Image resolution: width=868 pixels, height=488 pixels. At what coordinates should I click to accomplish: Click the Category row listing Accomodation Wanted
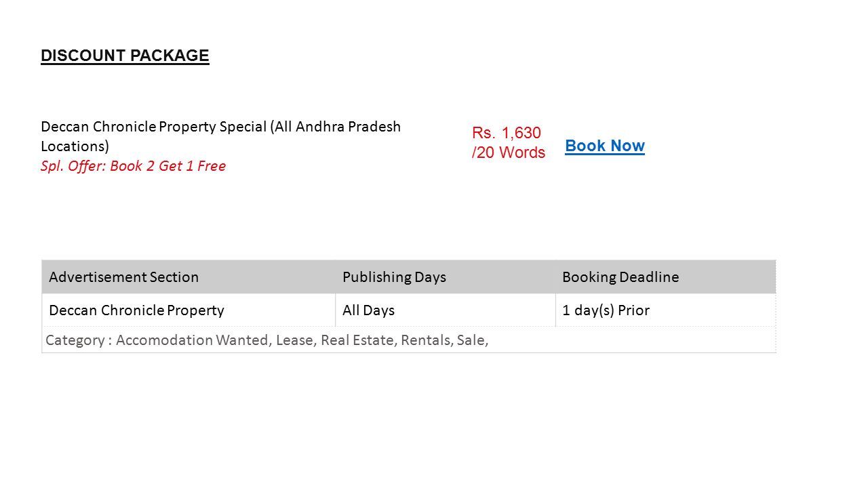(x=409, y=340)
